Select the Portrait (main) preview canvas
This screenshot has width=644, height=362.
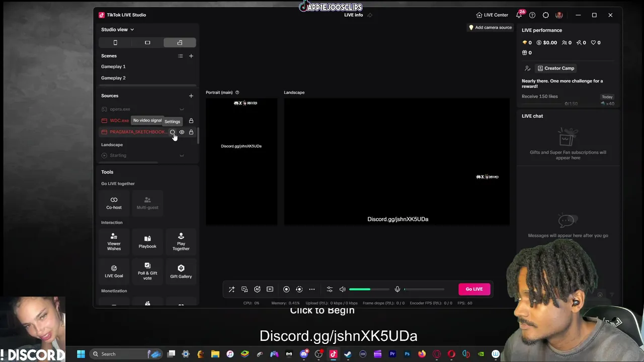coord(242,161)
